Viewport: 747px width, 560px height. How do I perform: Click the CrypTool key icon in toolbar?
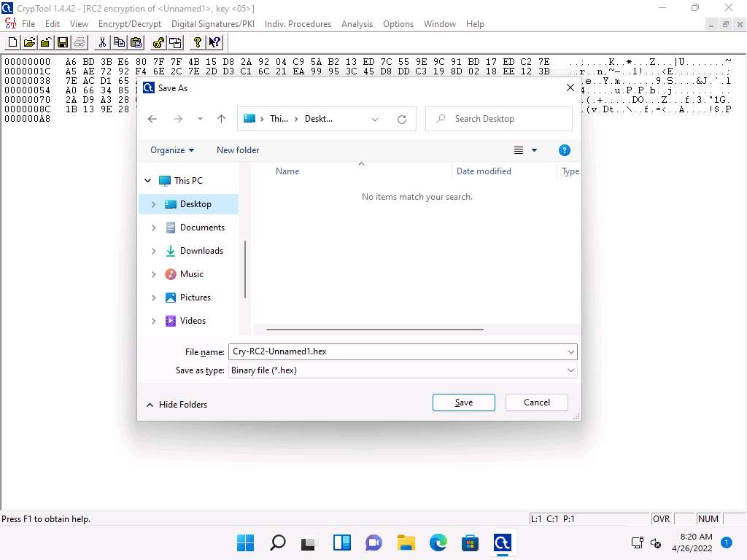point(158,42)
